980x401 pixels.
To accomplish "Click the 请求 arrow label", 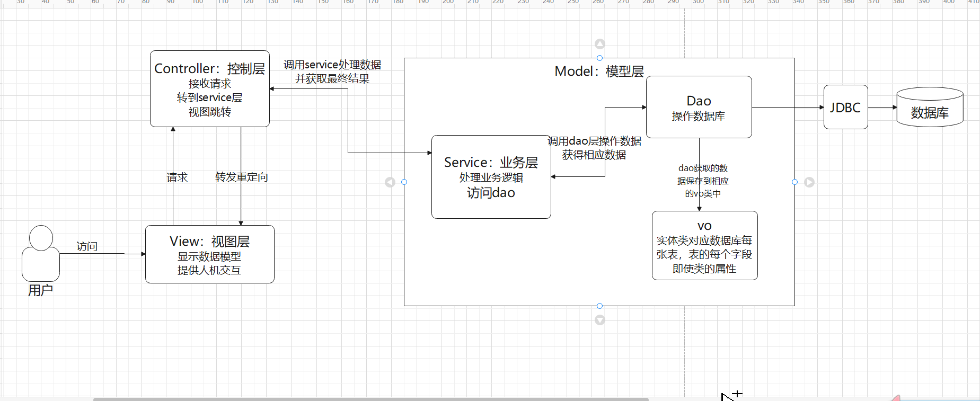I will pos(177,177).
